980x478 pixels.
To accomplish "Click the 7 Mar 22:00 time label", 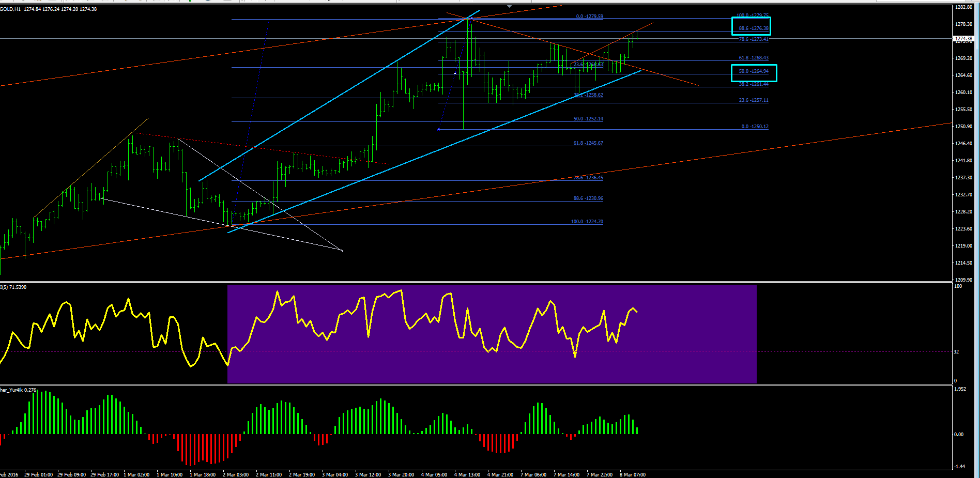I will 600,475.
